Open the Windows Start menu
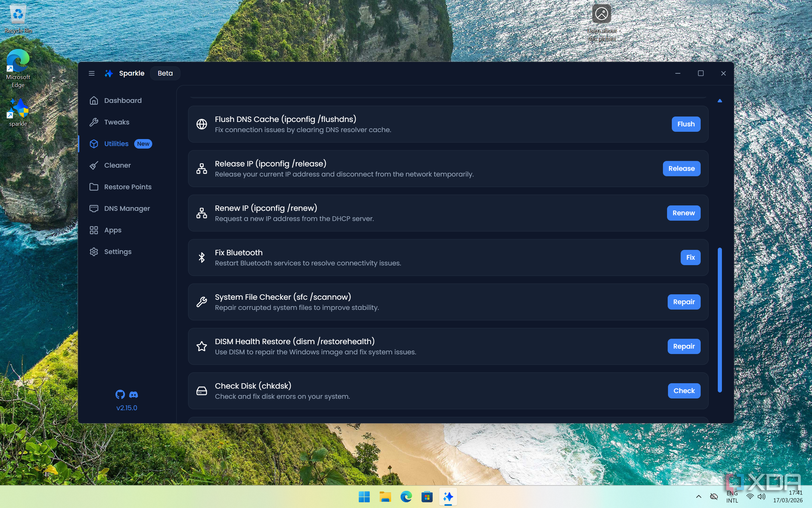The height and width of the screenshot is (508, 812). pos(364,497)
